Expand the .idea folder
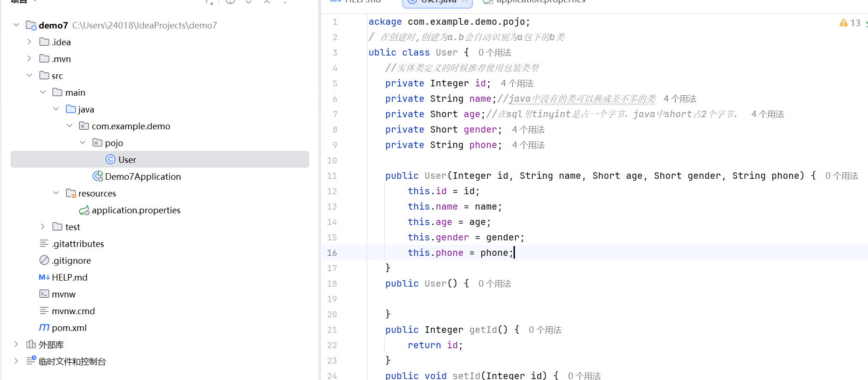Image resolution: width=868 pixels, height=380 pixels. [29, 42]
